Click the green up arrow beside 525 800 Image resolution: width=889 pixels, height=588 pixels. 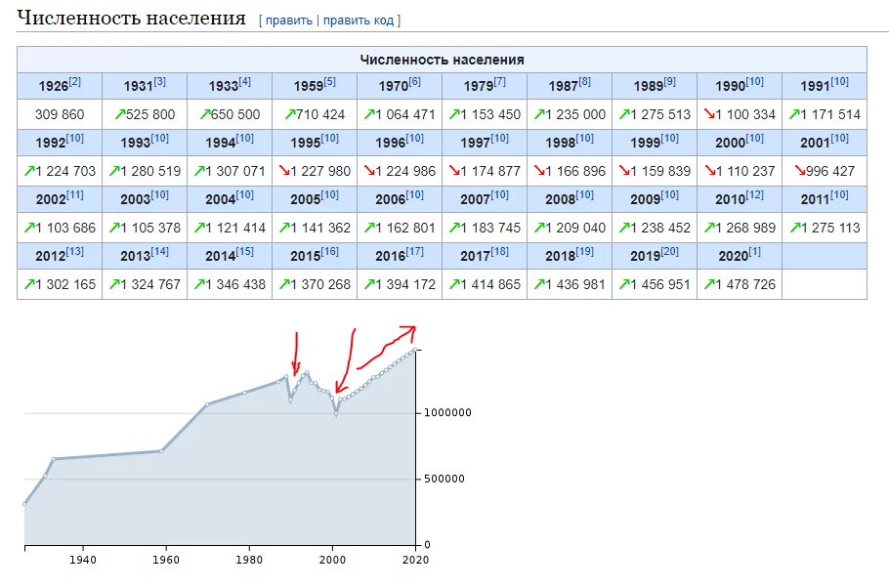(x=119, y=114)
